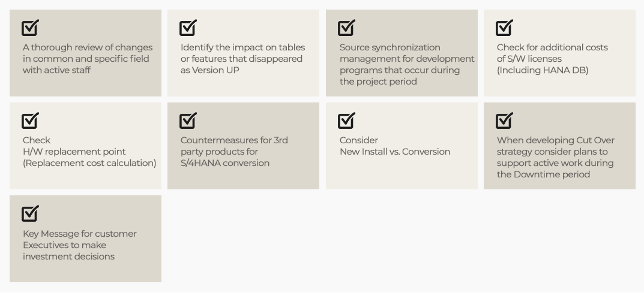Click the 'support active work during the Downtime period' text
The width and height of the screenshot is (644, 293).
[555, 169]
